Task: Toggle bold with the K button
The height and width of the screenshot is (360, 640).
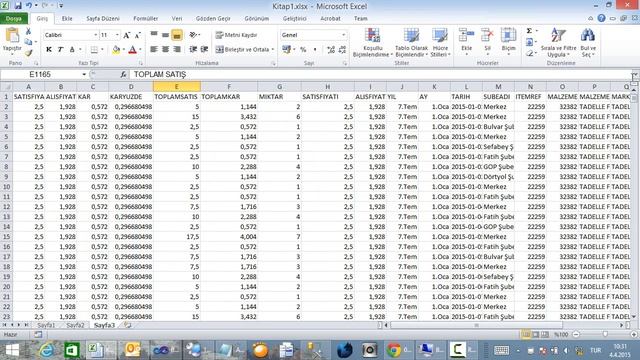Action: (x=49, y=49)
